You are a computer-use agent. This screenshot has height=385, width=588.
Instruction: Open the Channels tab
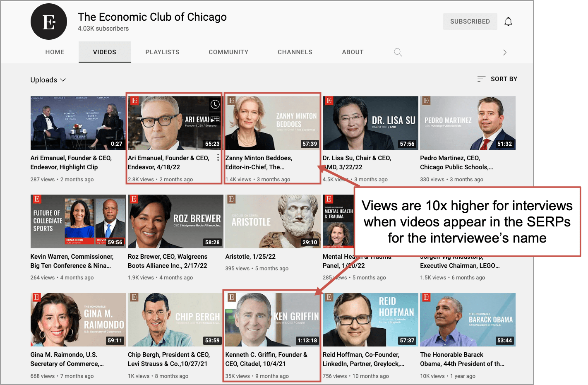point(295,52)
